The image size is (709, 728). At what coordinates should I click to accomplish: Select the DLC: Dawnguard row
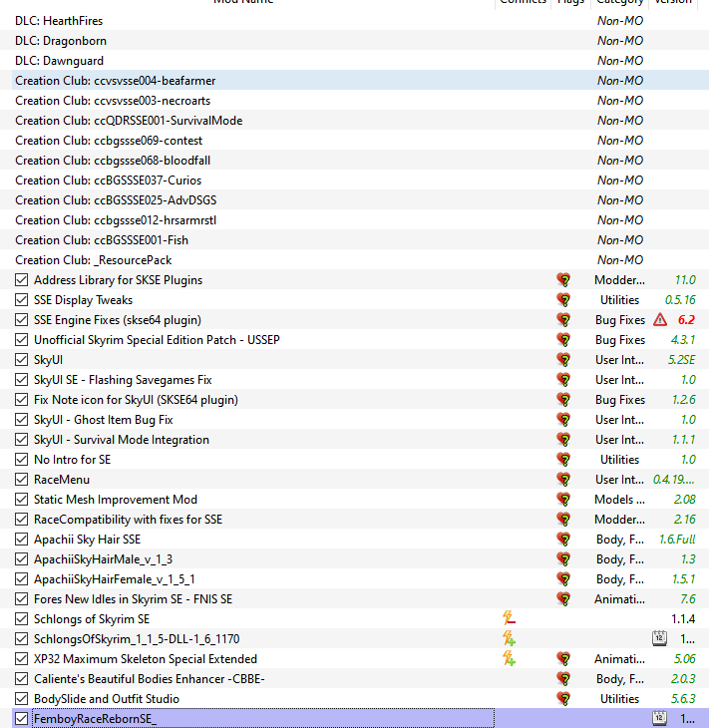click(x=354, y=61)
